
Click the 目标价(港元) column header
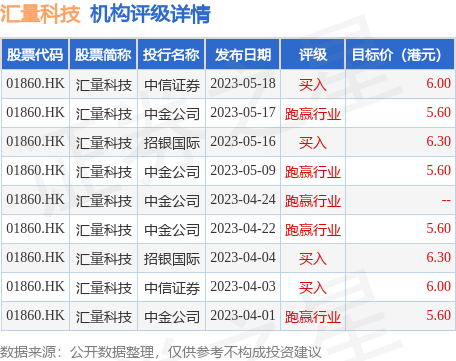400,54
